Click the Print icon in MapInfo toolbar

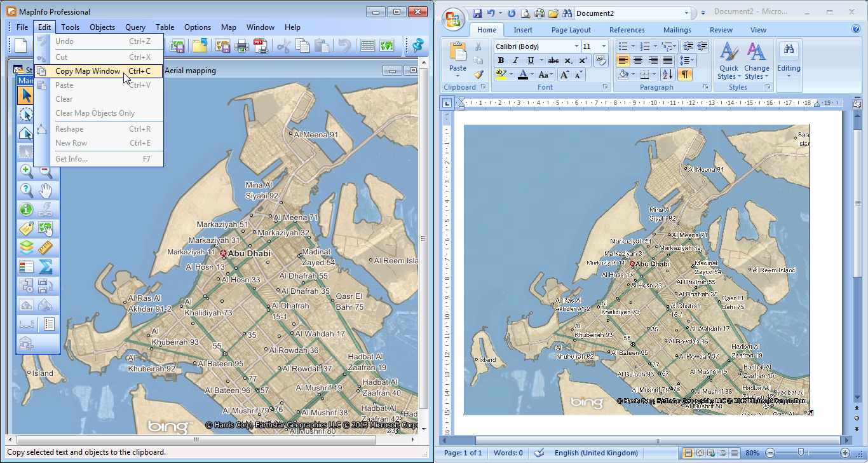click(x=242, y=46)
